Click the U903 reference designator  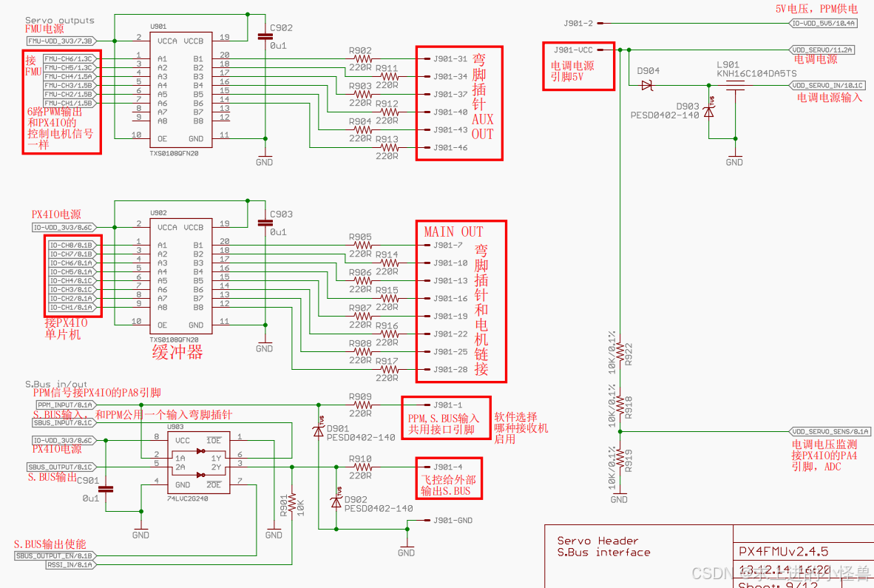[x=175, y=427]
